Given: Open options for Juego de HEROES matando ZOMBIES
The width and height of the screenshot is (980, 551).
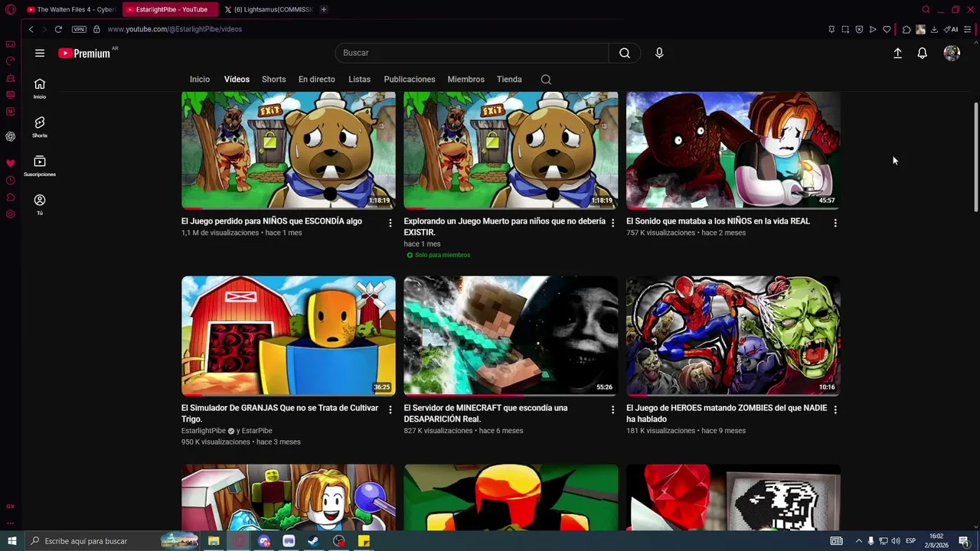Looking at the screenshot, I should (x=835, y=409).
